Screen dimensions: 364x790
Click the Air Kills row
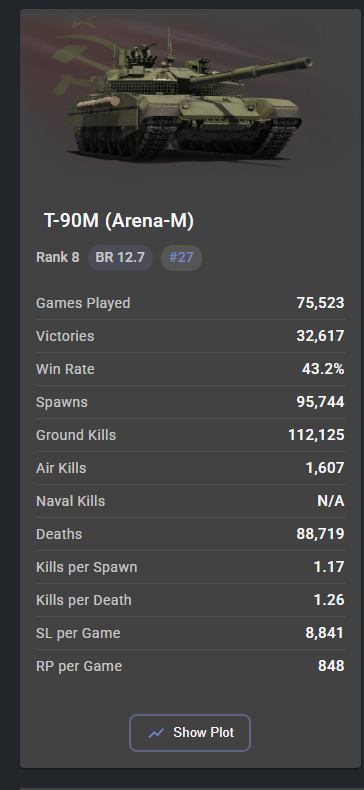[x=190, y=468]
